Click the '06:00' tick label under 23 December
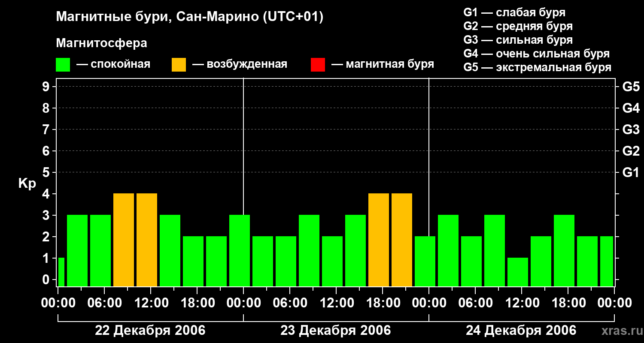The height and width of the screenshot is (343, 644). click(290, 303)
